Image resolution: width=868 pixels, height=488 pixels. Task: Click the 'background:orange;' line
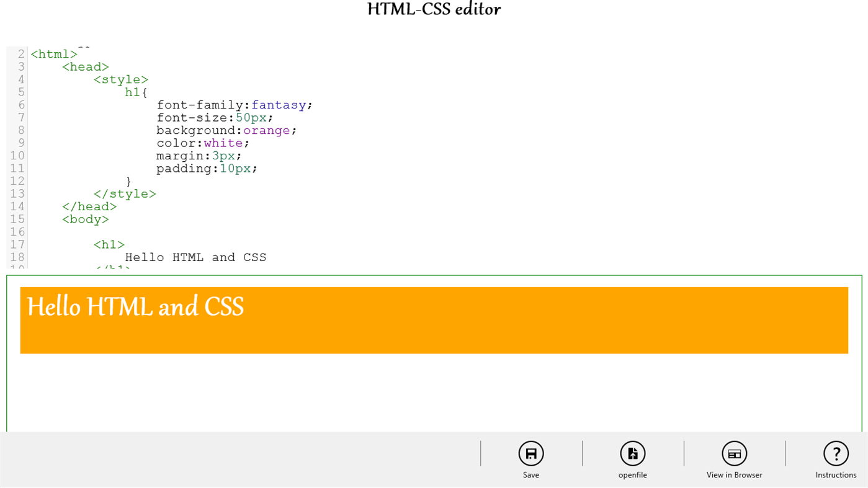(227, 131)
